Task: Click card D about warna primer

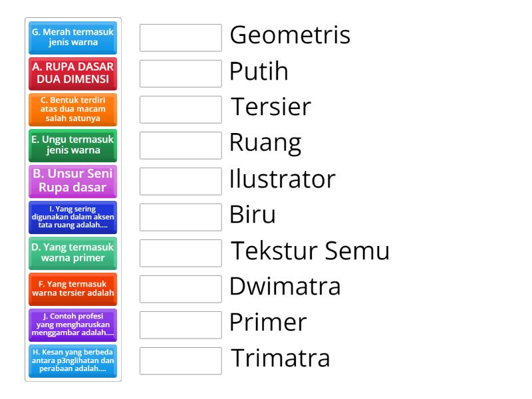Action: pos(73,254)
